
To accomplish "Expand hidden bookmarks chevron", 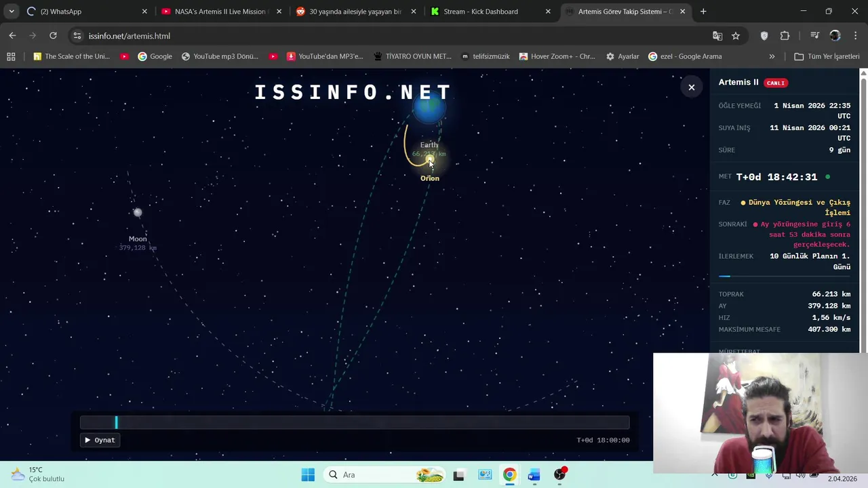I will (772, 56).
